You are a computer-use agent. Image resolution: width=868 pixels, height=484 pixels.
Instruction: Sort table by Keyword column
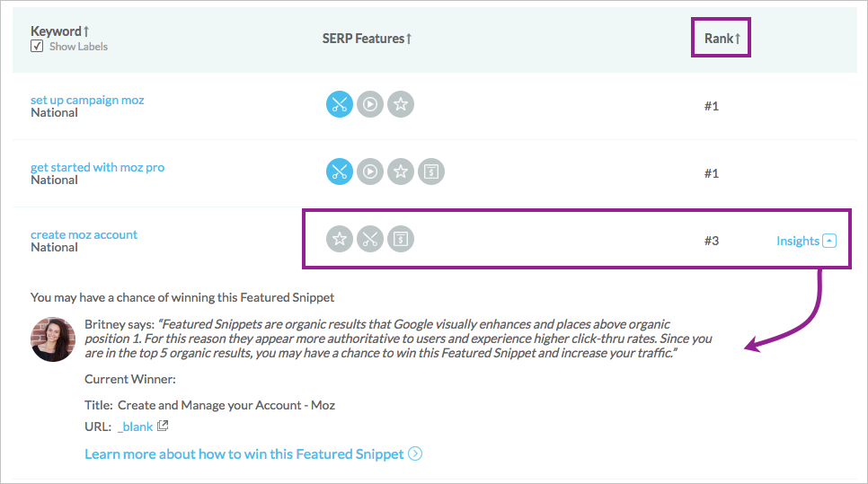pyautogui.click(x=60, y=31)
